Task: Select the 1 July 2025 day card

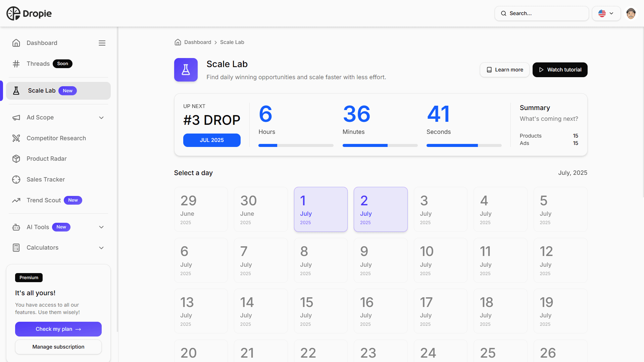Action: click(x=321, y=209)
